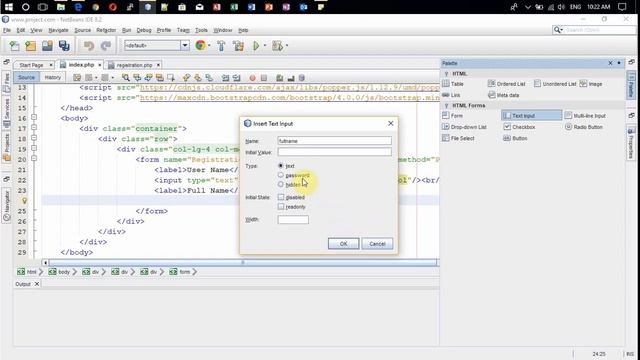The width and height of the screenshot is (640, 360).
Task: Click the Undo arrow icon
Action: (89, 46)
